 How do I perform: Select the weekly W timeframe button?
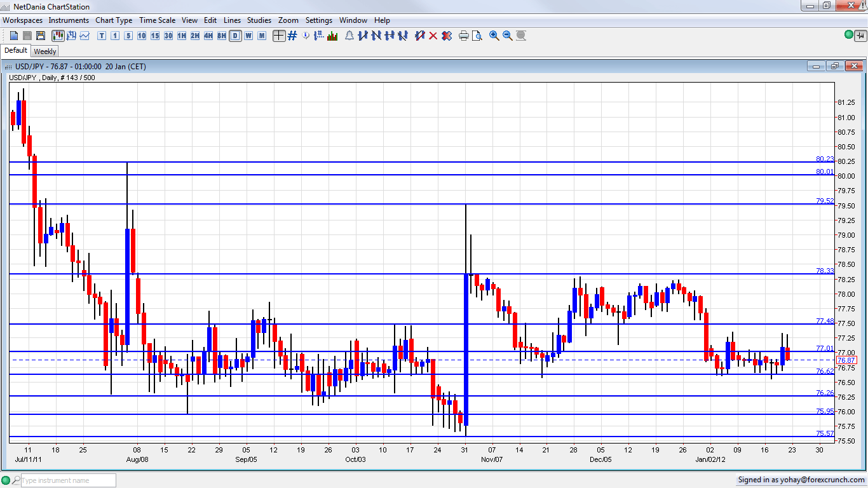tap(248, 36)
